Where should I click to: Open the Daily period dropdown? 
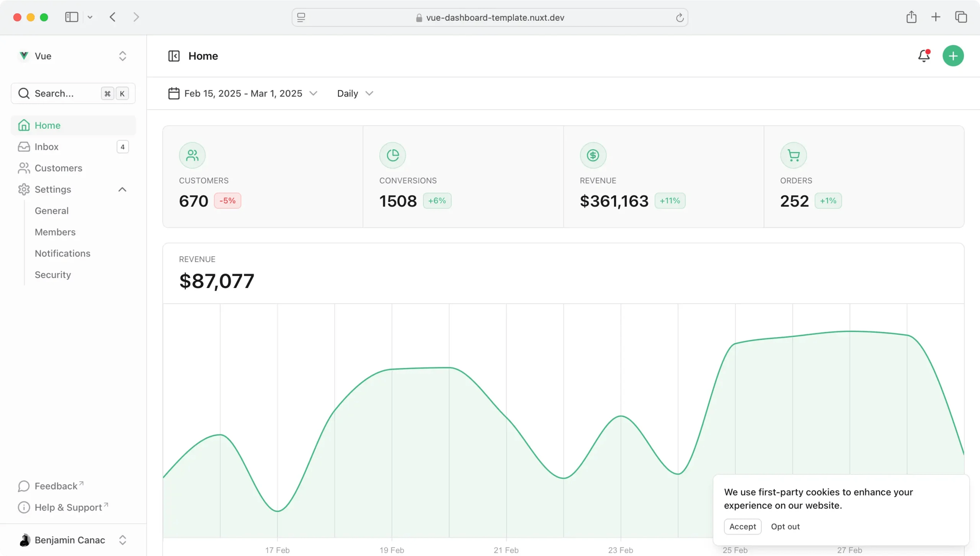pyautogui.click(x=354, y=93)
